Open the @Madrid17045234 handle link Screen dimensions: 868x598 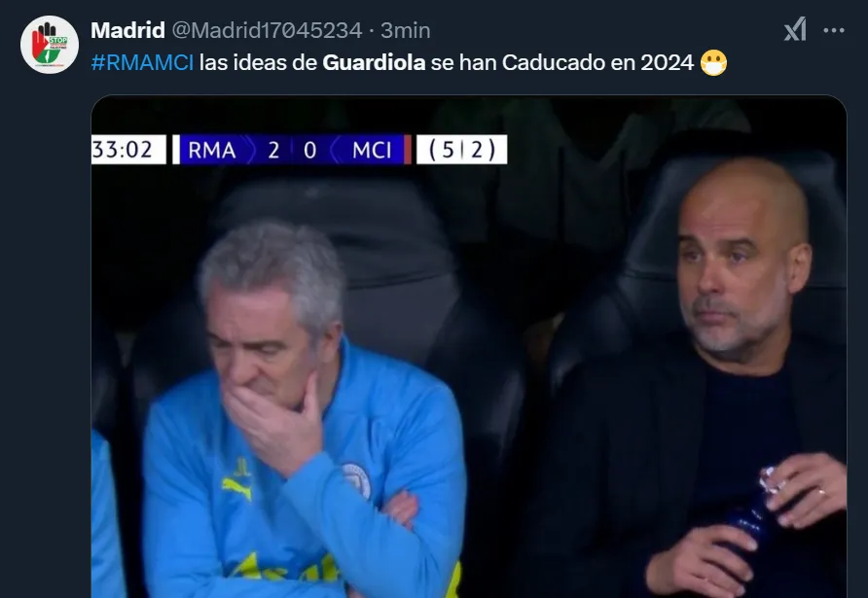point(267,30)
